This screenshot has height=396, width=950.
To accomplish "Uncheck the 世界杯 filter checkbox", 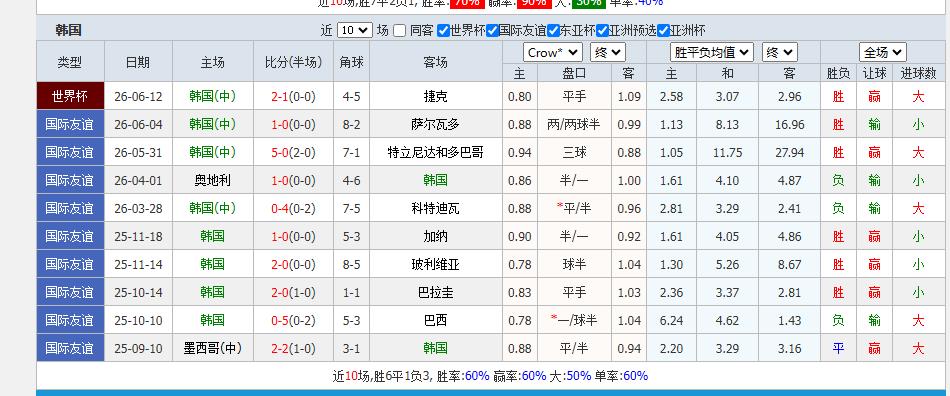I will pos(443,31).
